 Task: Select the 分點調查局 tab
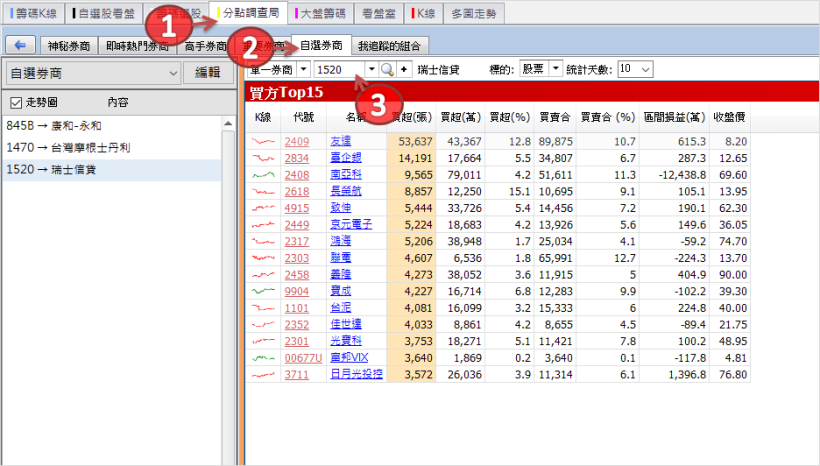(x=249, y=13)
